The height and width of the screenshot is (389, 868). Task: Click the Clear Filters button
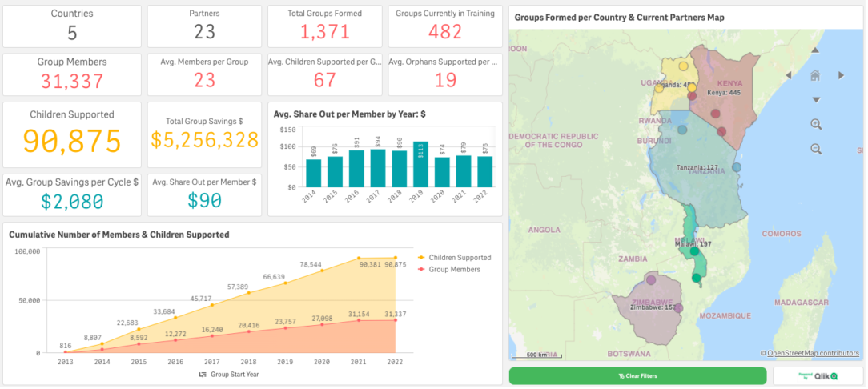pos(637,376)
